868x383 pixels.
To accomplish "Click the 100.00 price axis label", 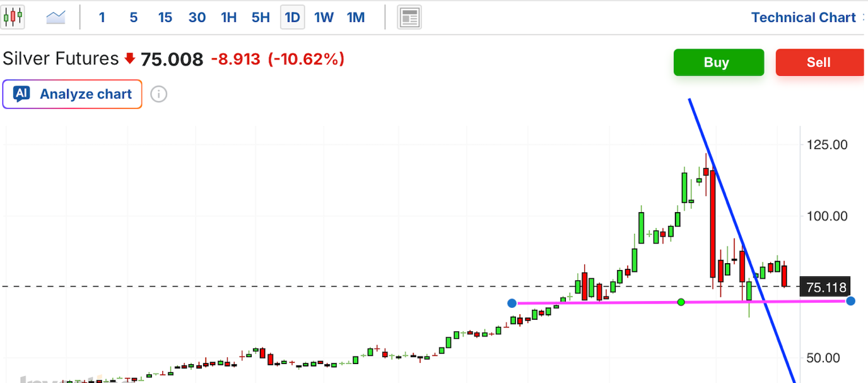I will pos(827,216).
